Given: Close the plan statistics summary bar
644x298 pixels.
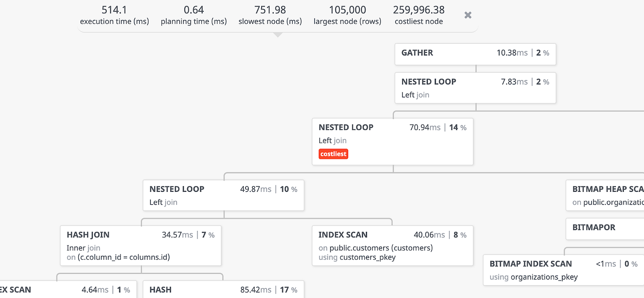Looking at the screenshot, I should (468, 15).
